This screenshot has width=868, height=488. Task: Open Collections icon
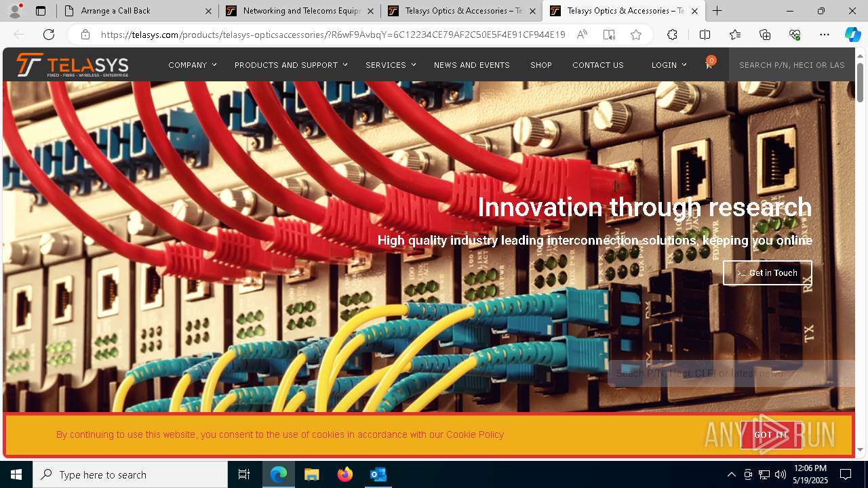click(765, 35)
